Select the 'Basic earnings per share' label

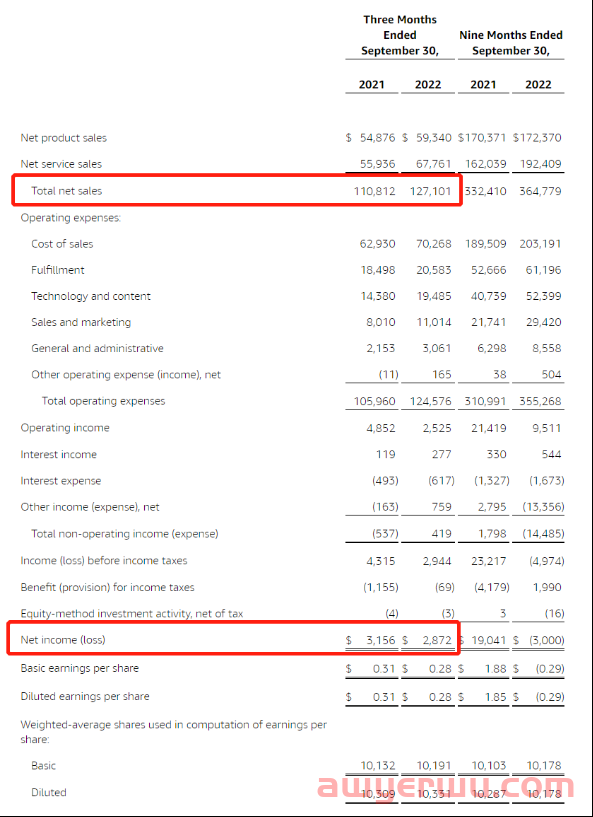point(79,668)
